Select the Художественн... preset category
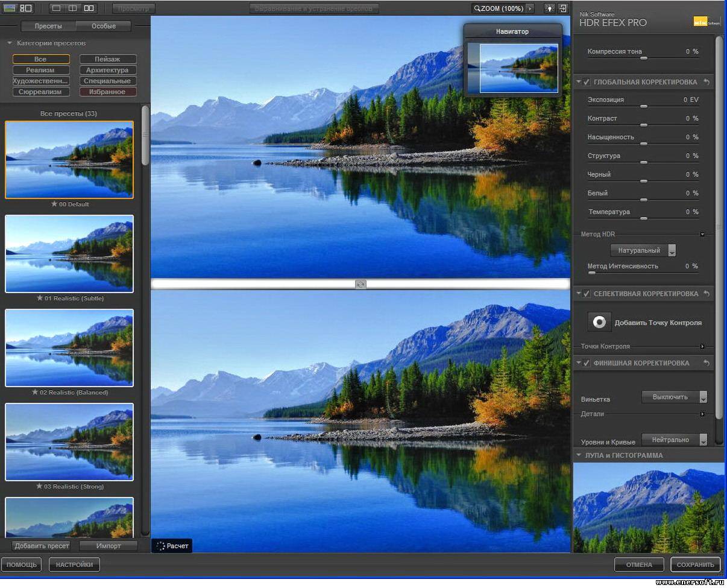Viewport: 727px width, 588px height. point(40,81)
